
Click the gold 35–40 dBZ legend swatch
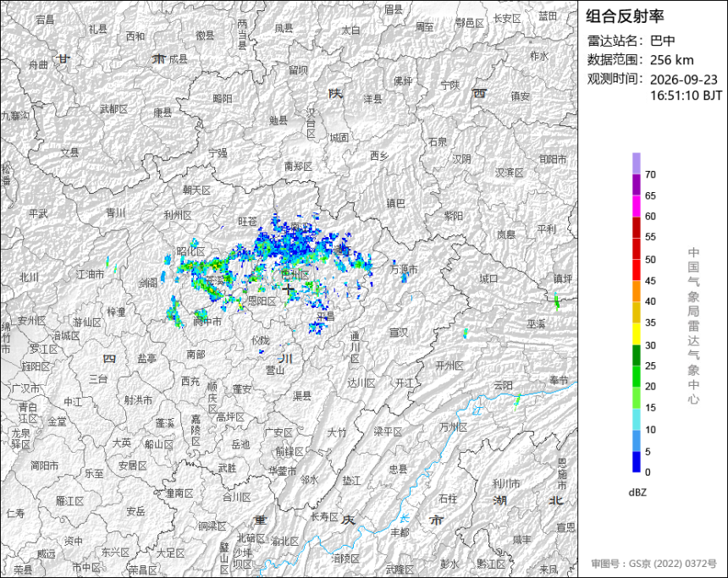pos(636,312)
